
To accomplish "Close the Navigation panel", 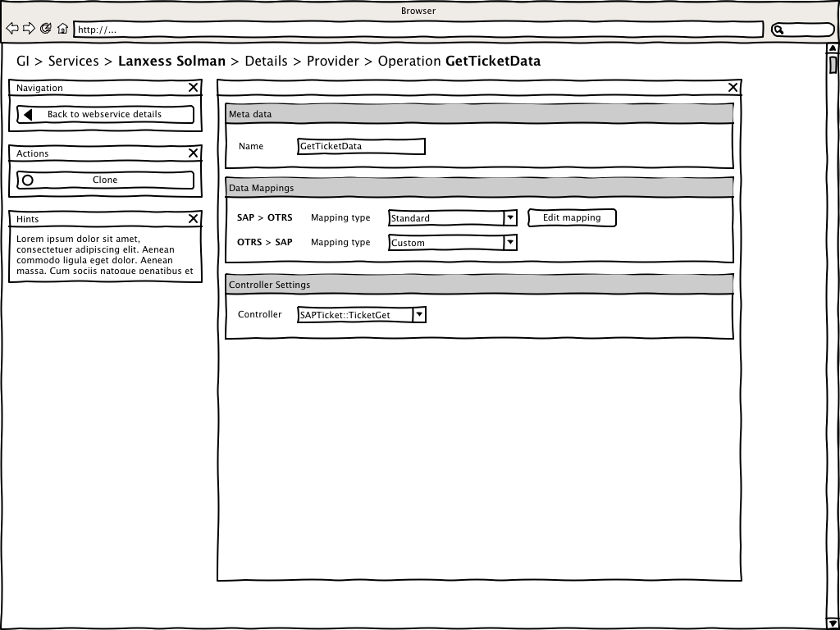I will [193, 87].
